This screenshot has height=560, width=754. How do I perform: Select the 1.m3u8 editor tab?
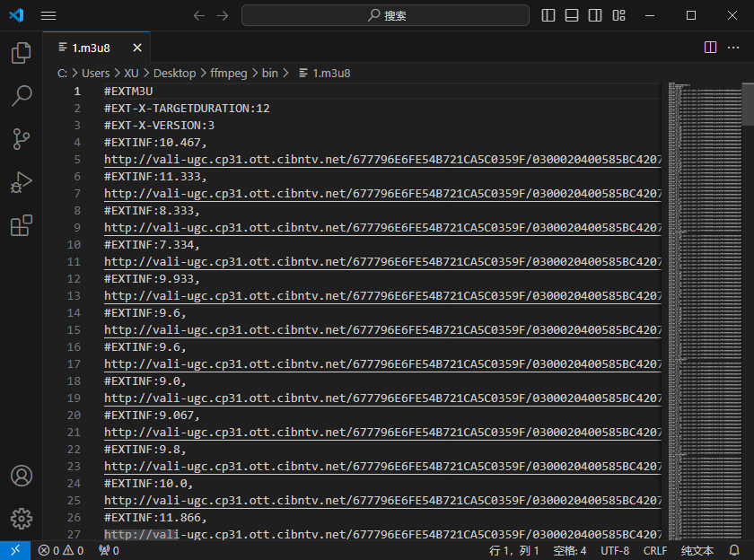pyautogui.click(x=90, y=48)
